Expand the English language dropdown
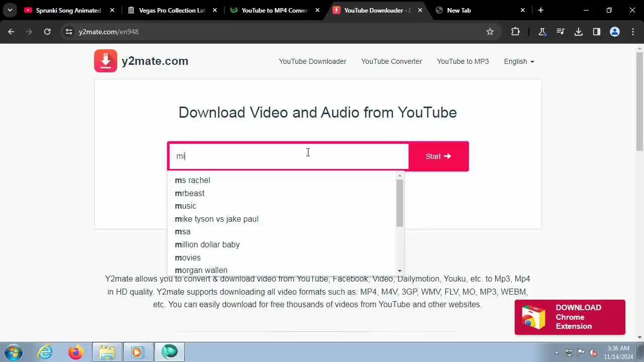This screenshot has height=362, width=644. click(519, 61)
